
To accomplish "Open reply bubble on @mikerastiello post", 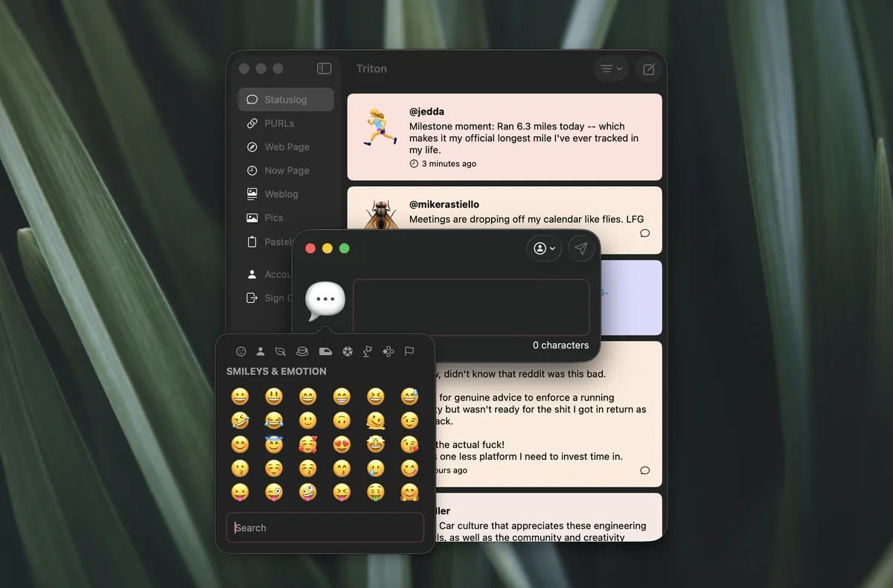I will 645,233.
